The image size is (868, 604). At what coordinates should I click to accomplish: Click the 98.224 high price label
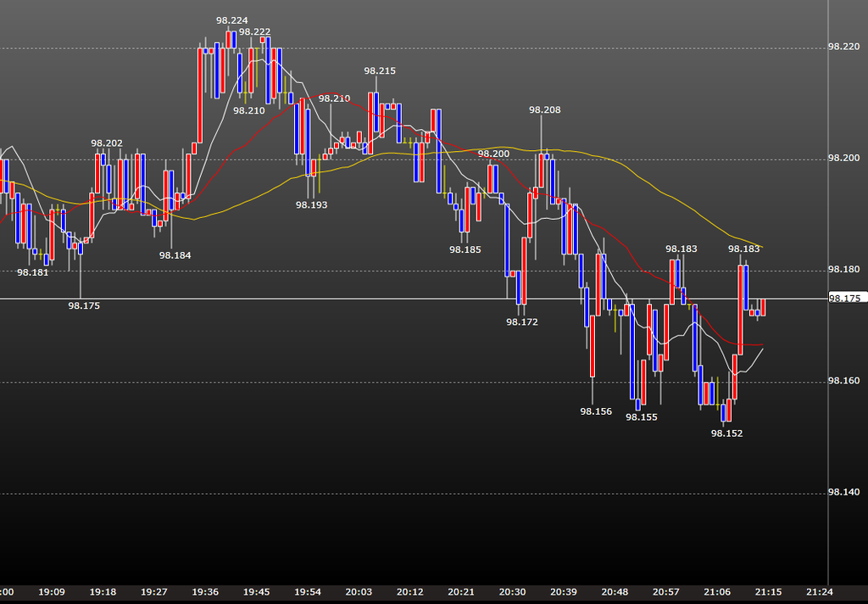point(232,20)
